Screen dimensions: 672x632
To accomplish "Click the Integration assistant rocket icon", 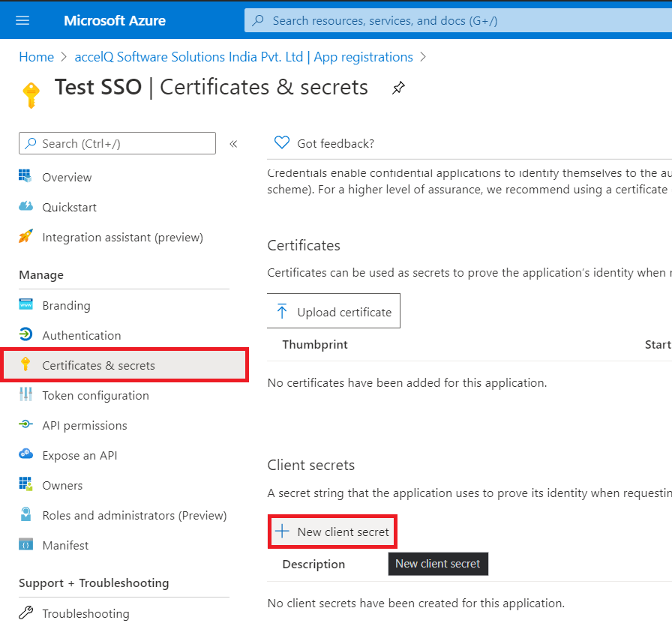I will 25,236.
